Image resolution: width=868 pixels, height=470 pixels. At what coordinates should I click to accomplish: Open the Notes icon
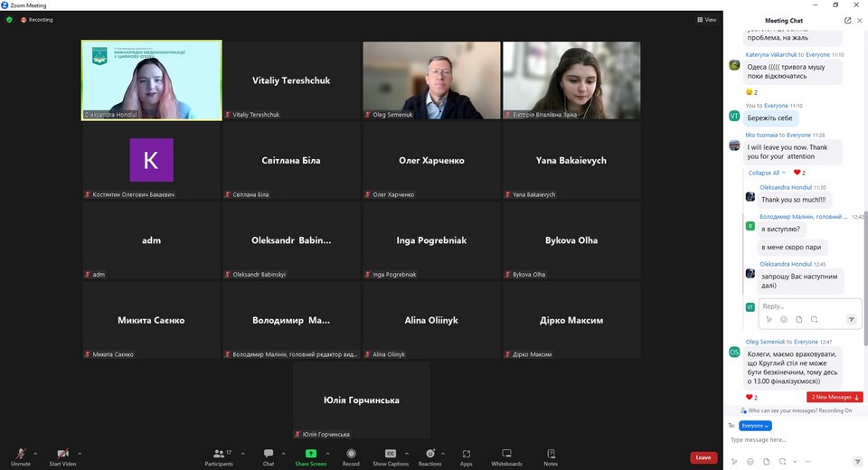pyautogui.click(x=551, y=455)
